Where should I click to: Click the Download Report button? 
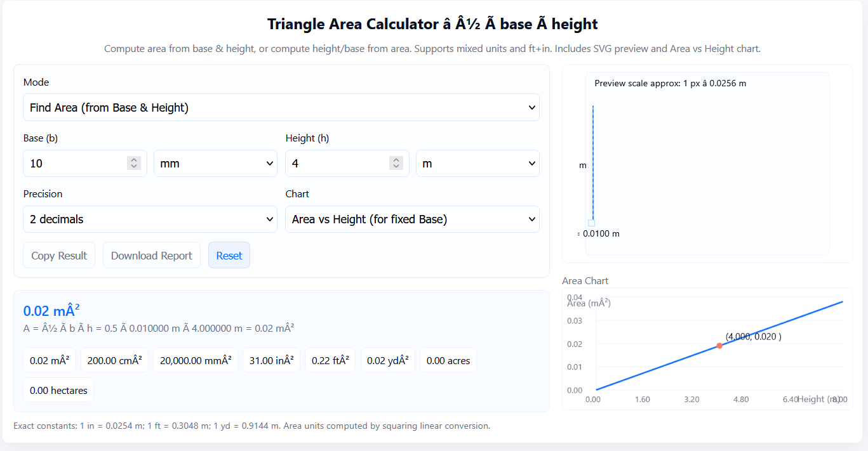[151, 255]
